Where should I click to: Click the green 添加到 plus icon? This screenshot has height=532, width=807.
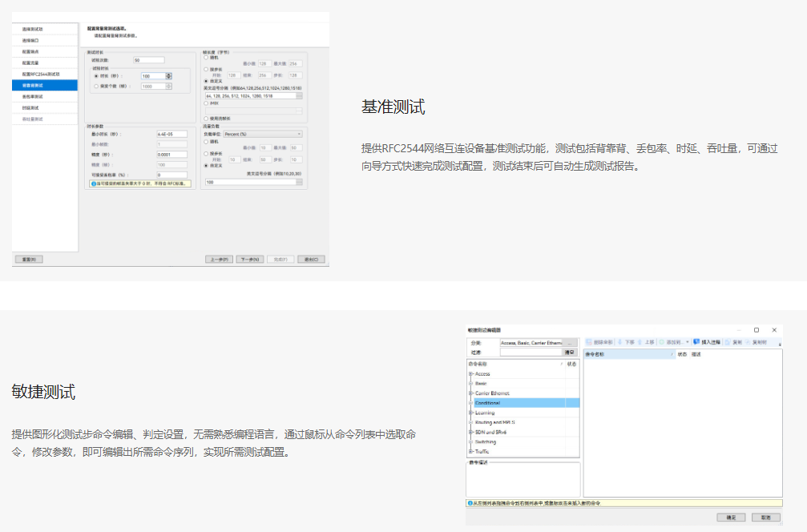pyautogui.click(x=662, y=342)
